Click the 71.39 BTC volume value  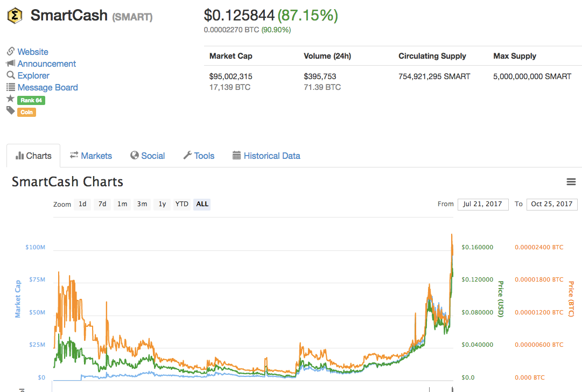322,87
